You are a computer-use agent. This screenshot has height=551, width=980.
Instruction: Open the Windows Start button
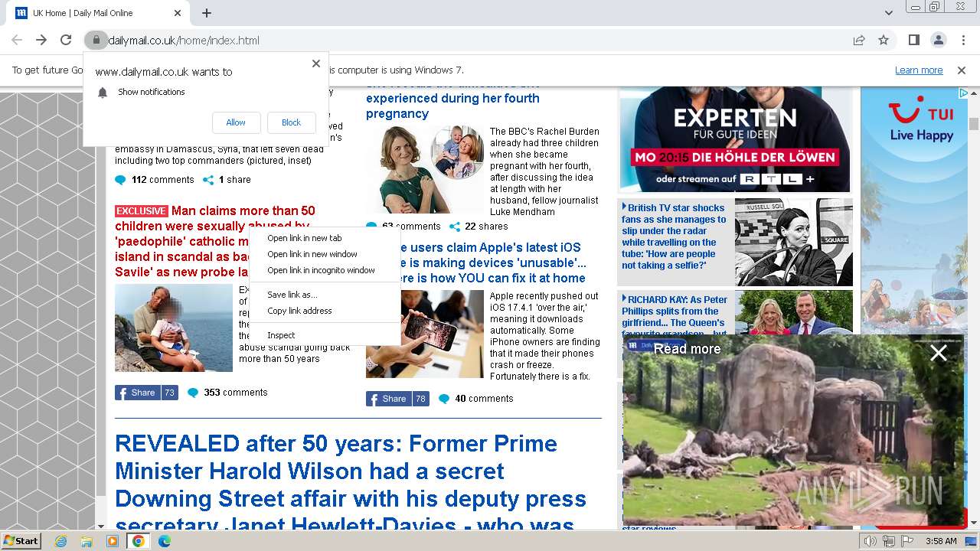click(21, 540)
